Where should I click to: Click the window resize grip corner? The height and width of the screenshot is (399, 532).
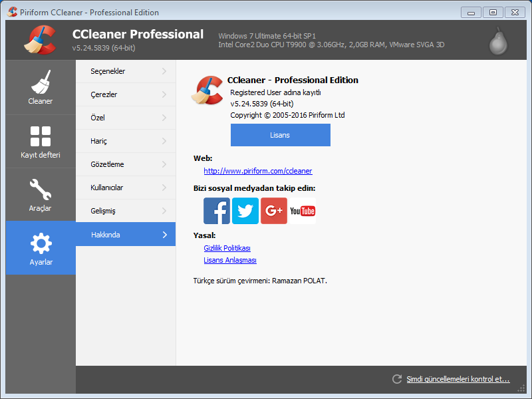pos(521,389)
